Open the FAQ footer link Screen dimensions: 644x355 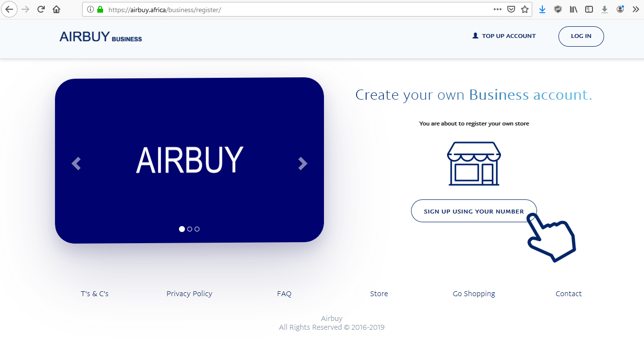pos(284,294)
